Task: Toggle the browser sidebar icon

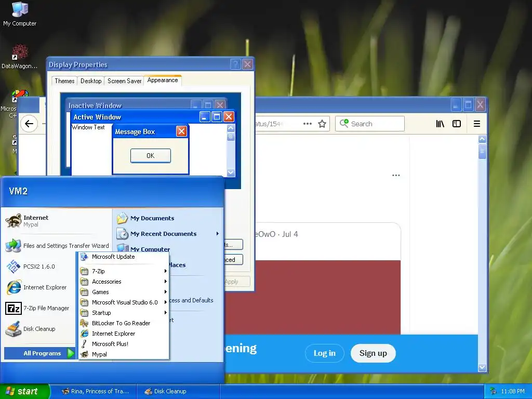Action: [457, 124]
